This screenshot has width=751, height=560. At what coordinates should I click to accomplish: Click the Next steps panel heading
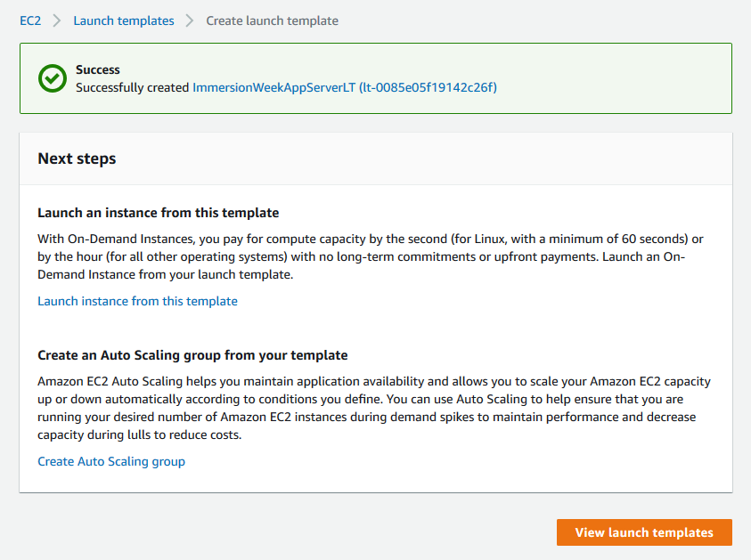click(77, 158)
